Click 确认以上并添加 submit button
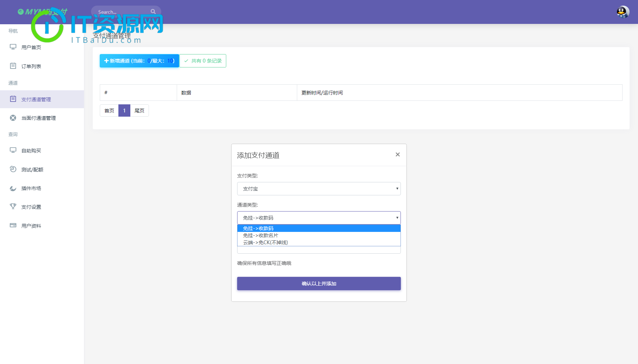The height and width of the screenshot is (364, 638). pos(319,284)
